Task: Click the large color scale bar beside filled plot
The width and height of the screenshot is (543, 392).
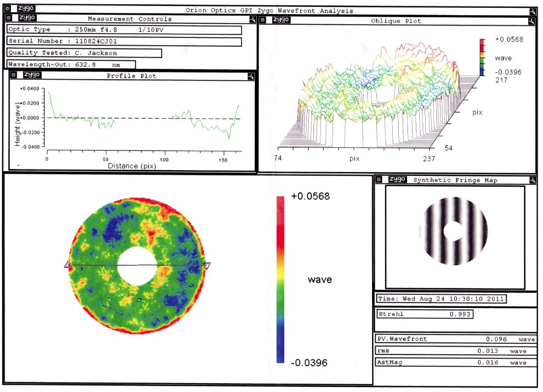Action: pyautogui.click(x=280, y=280)
